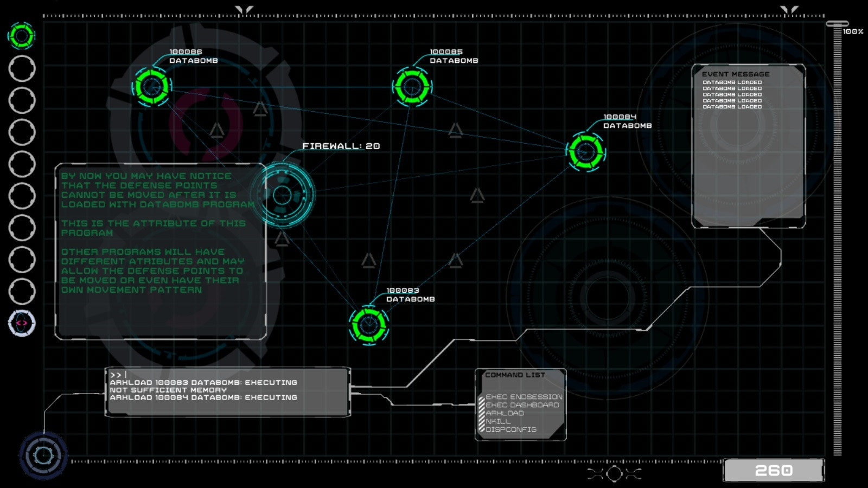
Task: Select the green loaded program slot in sidebar
Action: [22, 36]
